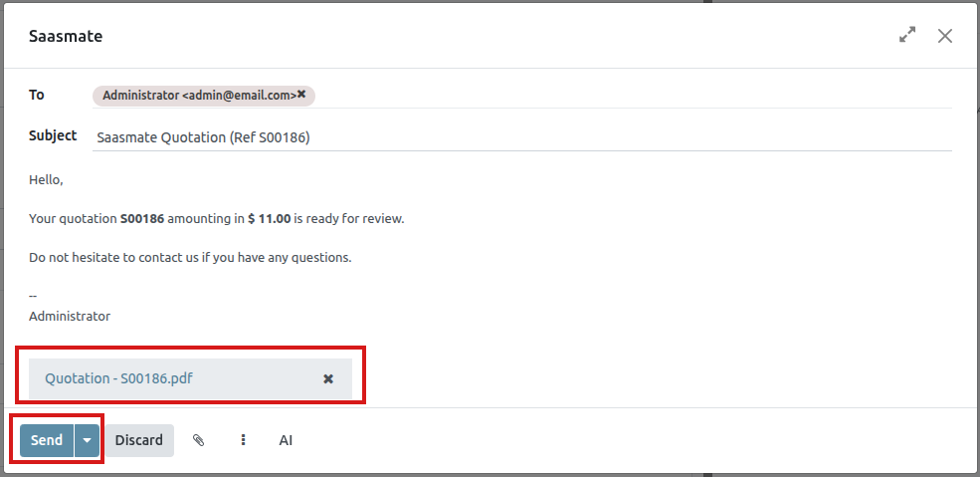Expand the email composer to full screen
This screenshot has width=980, height=477.
[x=906, y=35]
